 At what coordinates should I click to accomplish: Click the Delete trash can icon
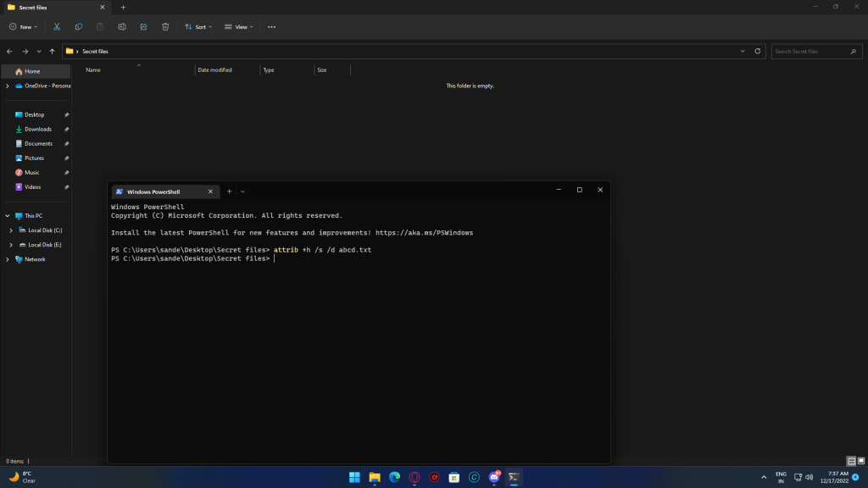click(165, 27)
